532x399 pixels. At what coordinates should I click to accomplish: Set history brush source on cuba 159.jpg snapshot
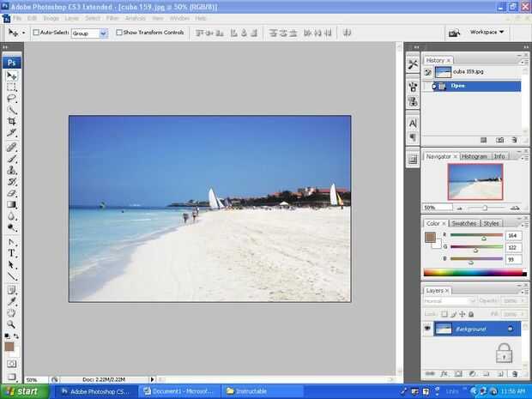(428, 72)
